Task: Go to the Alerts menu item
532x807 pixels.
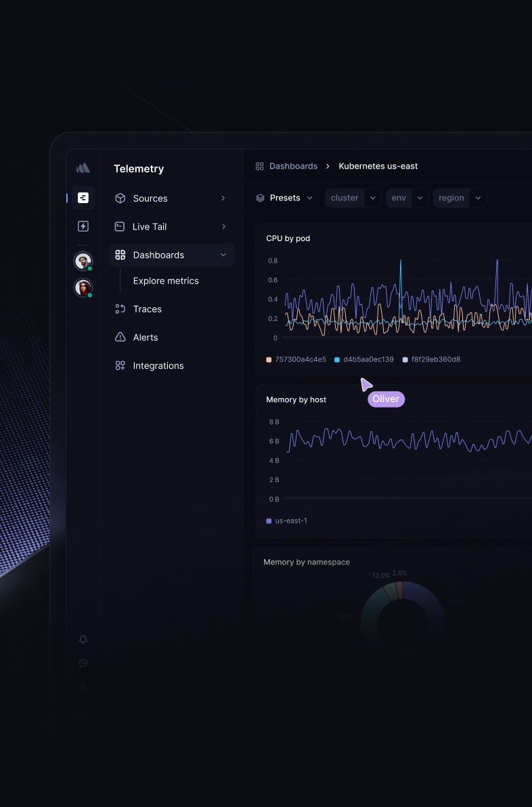Action: point(171,337)
